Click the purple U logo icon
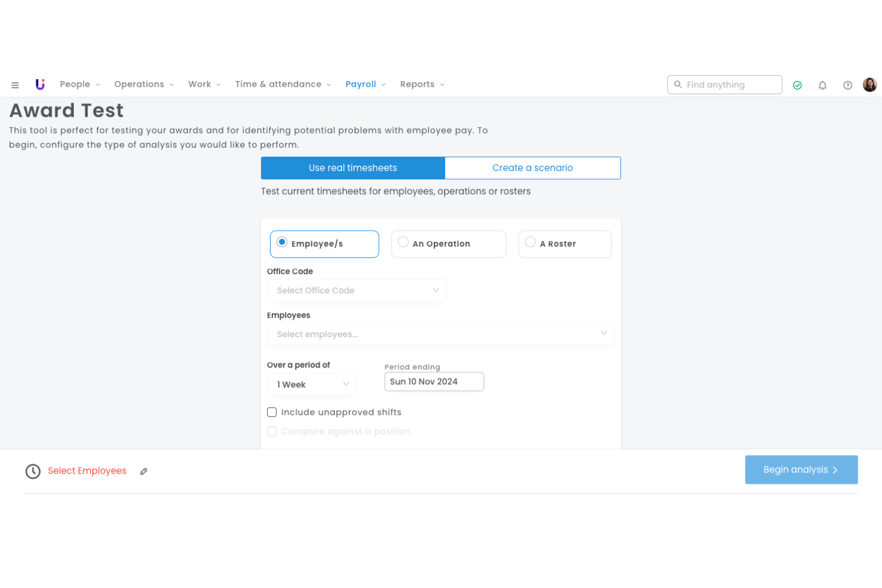This screenshot has height=588, width=882. [x=40, y=85]
